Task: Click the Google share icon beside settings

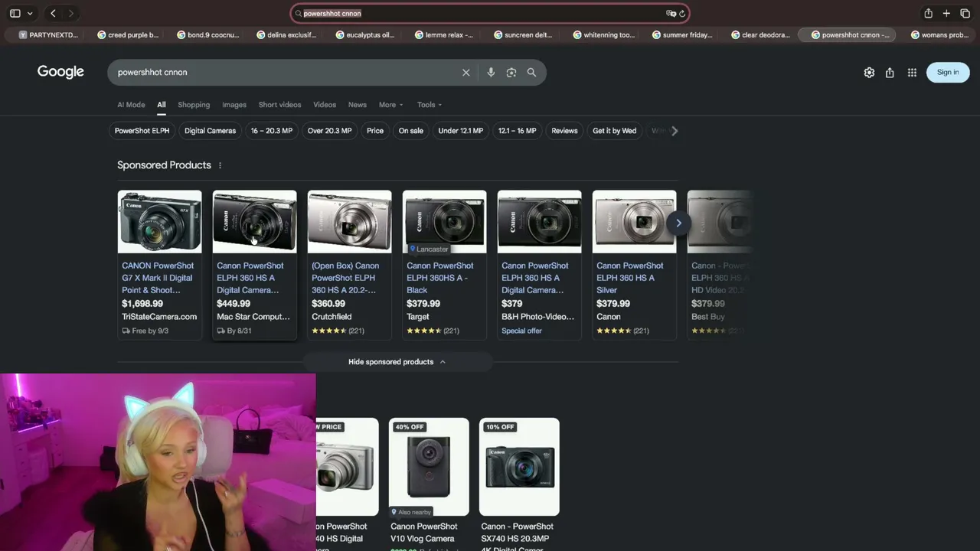Action: [x=890, y=73]
